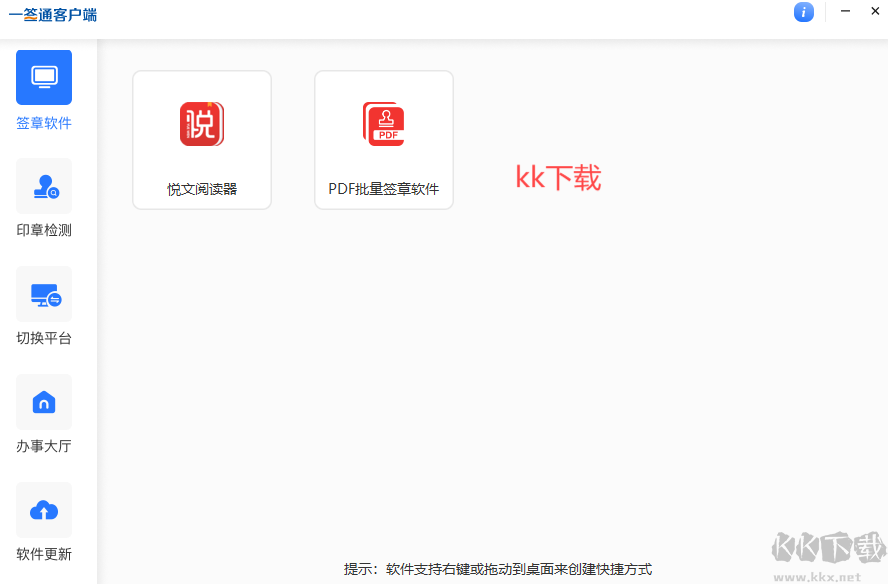Switch to the 签章软件 sidebar section
Screen dimensions: 888x584
click(x=44, y=95)
